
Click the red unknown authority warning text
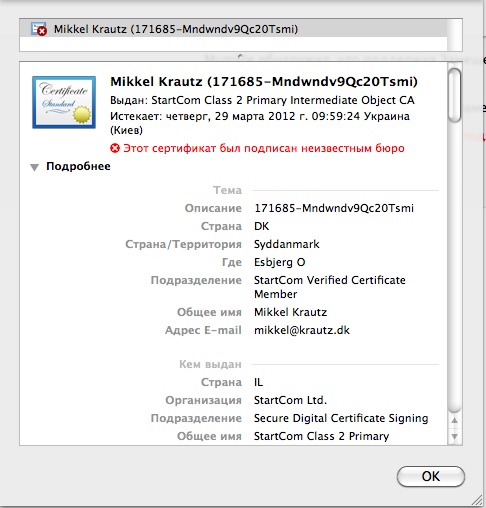[264, 148]
